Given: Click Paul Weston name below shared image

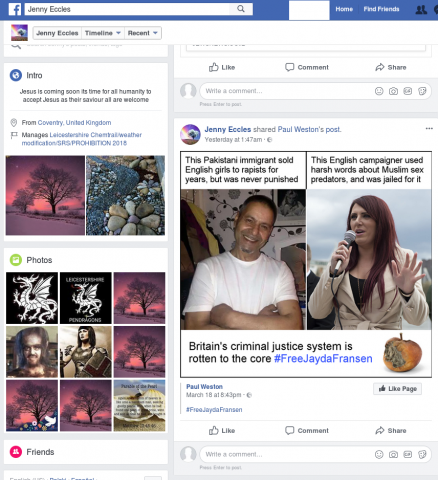Looking at the screenshot, I should pyautogui.click(x=204, y=387).
